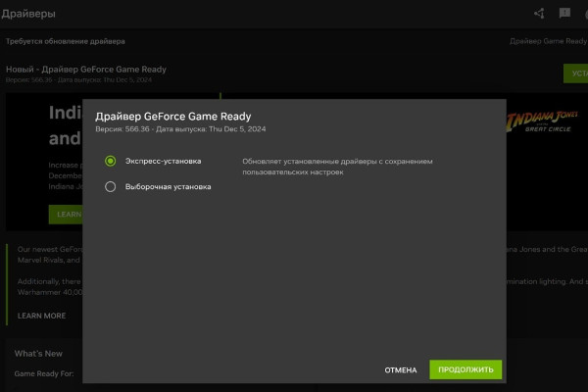Click the 'Game Ready For:' text

[44, 373]
